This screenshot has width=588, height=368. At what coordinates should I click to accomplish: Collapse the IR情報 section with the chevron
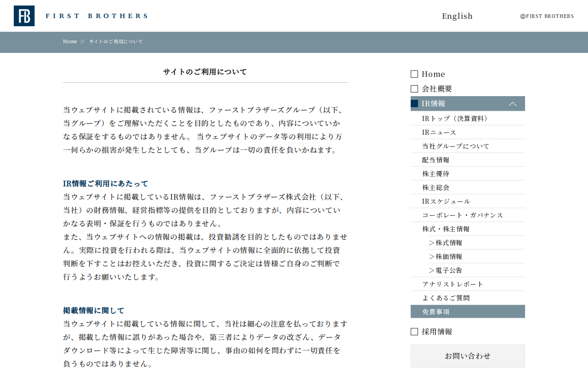point(513,104)
